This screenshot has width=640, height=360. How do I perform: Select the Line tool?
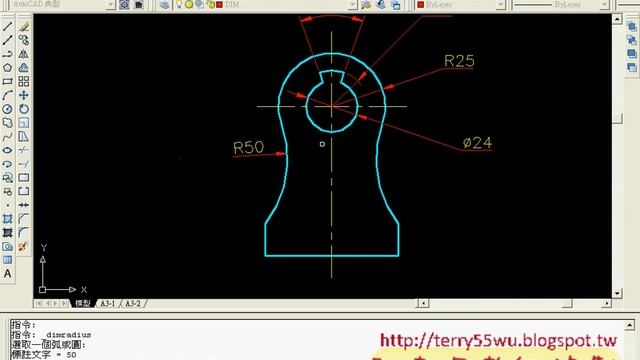pyautogui.click(x=7, y=27)
